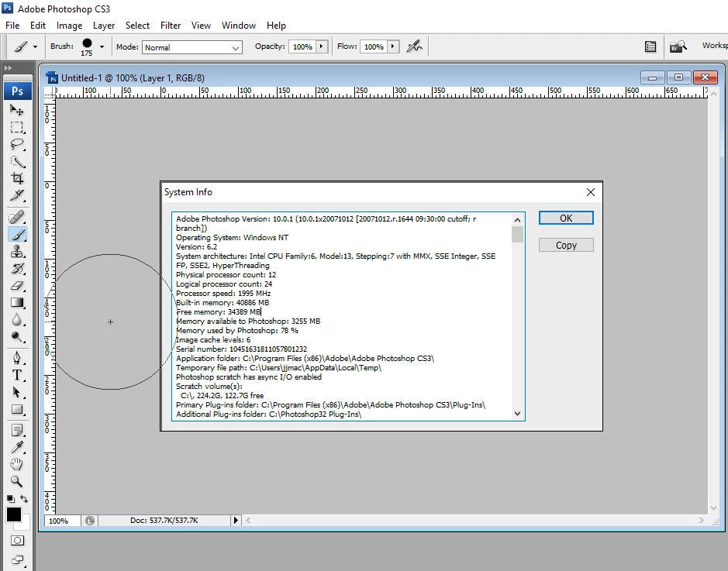Enable airbrush capabilities in options bar
Viewport: 728px width, 571px height.
[414, 46]
